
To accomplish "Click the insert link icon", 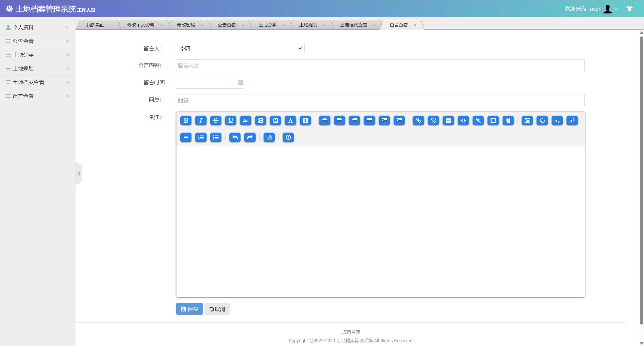I will 418,121.
